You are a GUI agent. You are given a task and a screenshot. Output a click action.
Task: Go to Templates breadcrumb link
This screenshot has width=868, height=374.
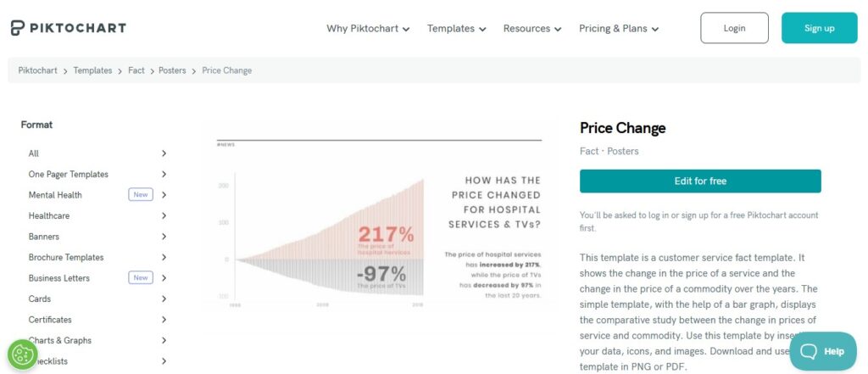tap(92, 70)
